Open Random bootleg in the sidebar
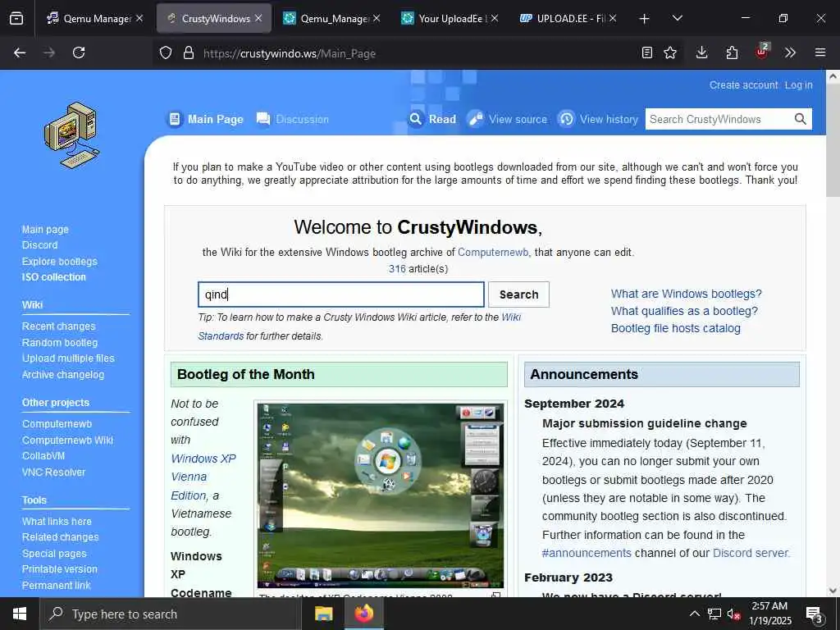This screenshot has height=630, width=840. pyautogui.click(x=60, y=342)
